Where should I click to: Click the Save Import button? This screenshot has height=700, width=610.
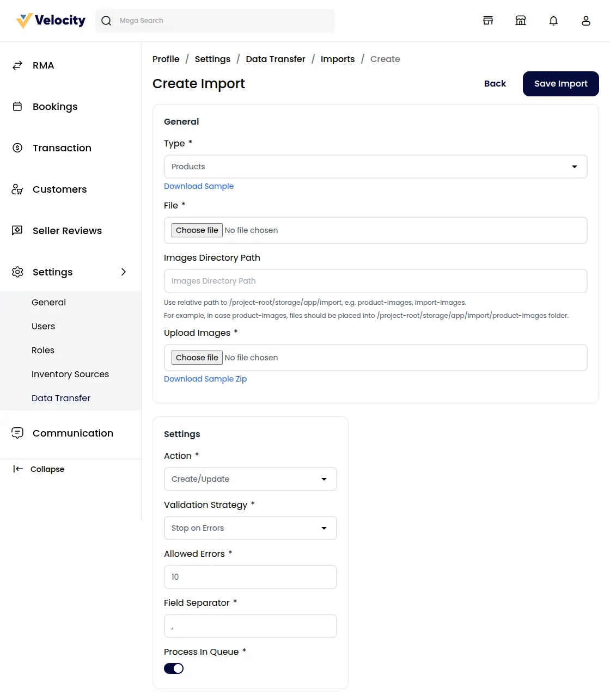[560, 84]
